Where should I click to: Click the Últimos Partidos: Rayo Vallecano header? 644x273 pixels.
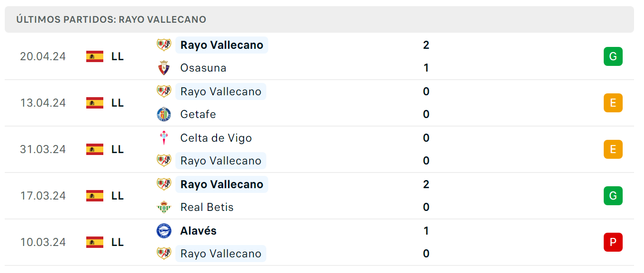click(x=111, y=19)
